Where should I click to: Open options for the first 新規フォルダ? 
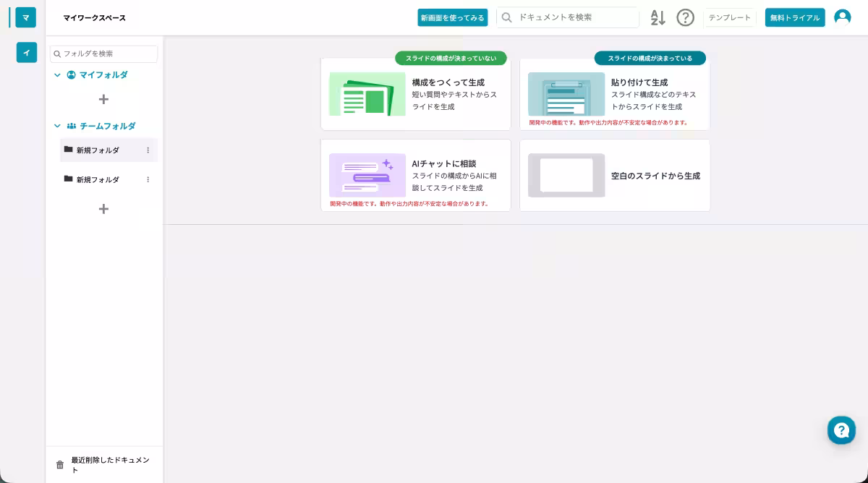(148, 150)
